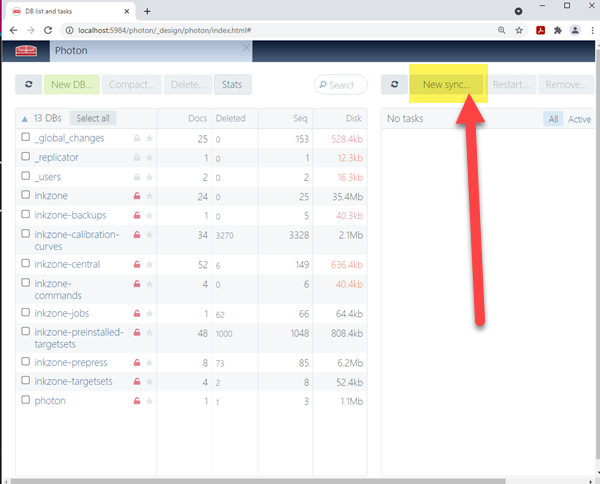Select the DB list and tasks browser tab

pos(71,11)
